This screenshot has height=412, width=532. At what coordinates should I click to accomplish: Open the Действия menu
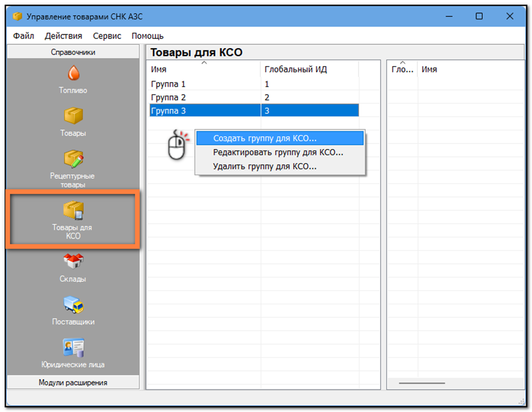[63, 36]
